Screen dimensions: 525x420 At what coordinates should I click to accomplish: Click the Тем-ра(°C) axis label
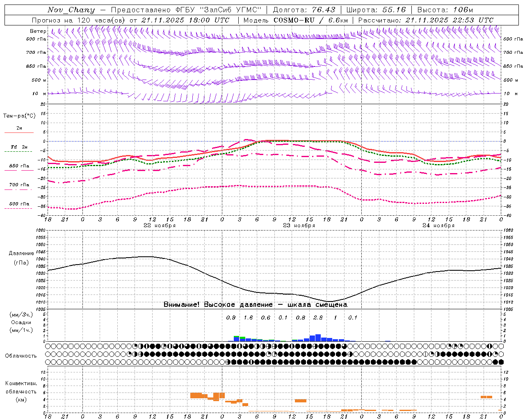pyautogui.click(x=19, y=116)
